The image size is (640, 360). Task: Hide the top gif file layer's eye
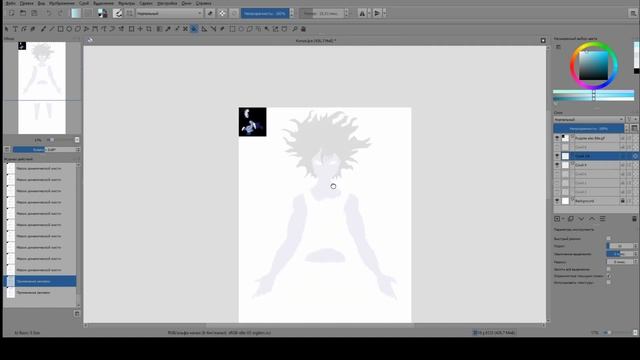pos(557,138)
